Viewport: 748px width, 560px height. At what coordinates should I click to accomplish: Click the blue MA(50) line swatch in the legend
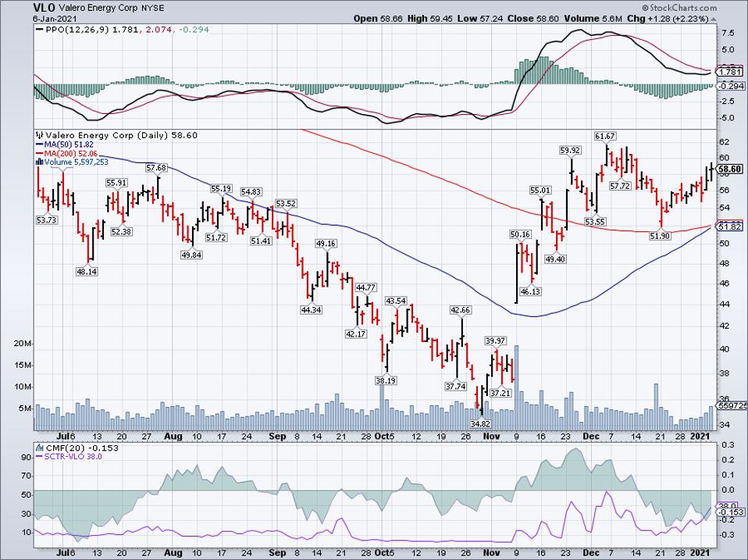tap(40, 144)
